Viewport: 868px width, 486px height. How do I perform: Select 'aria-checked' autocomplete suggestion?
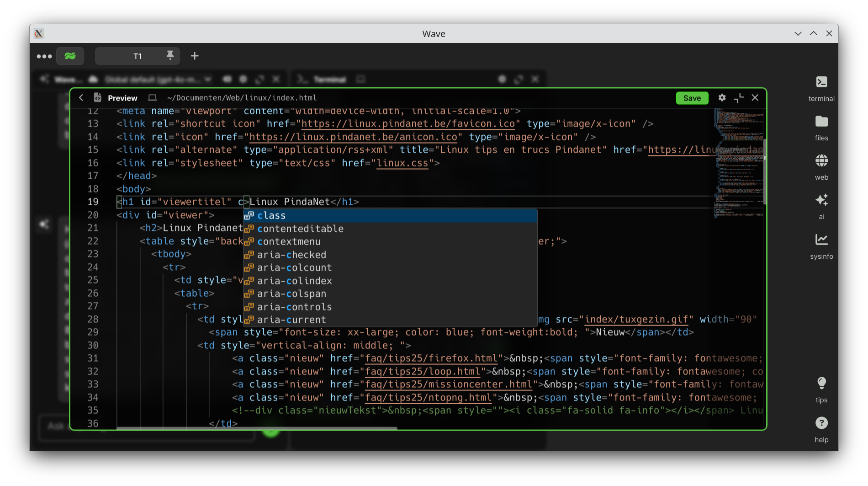390,255
